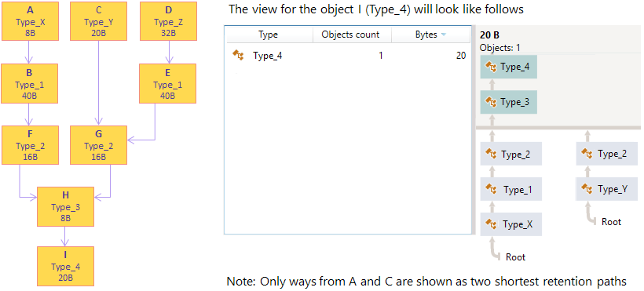644x291 pixels.
Task: Click the Type column header
Action: 268,35
